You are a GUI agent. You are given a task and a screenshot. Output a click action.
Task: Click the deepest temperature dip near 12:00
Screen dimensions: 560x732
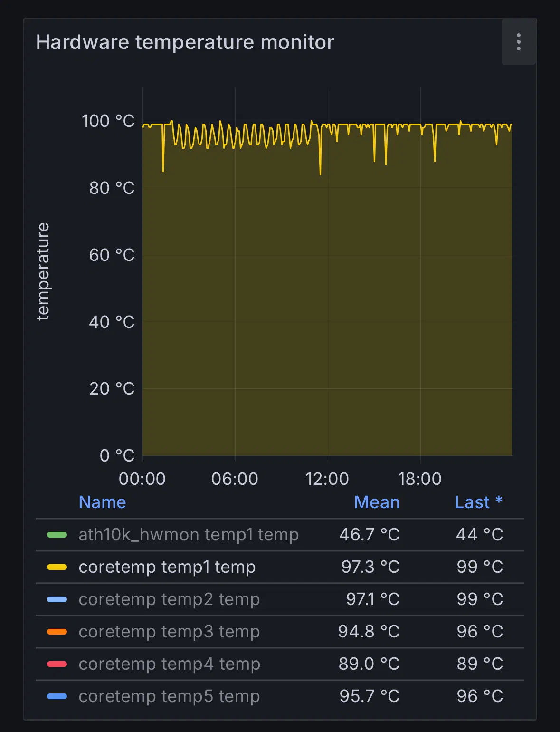tap(320, 174)
